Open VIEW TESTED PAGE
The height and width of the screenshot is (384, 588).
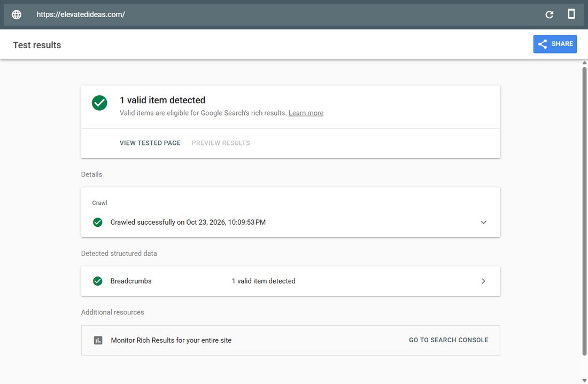(x=150, y=143)
